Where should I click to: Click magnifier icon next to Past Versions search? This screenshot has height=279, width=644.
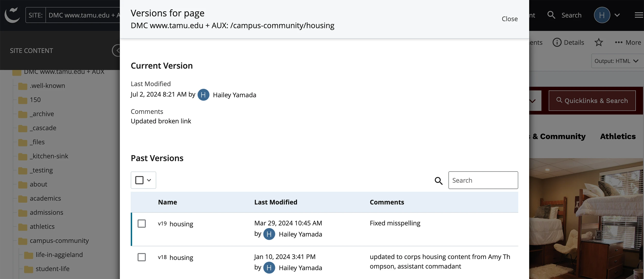click(438, 181)
